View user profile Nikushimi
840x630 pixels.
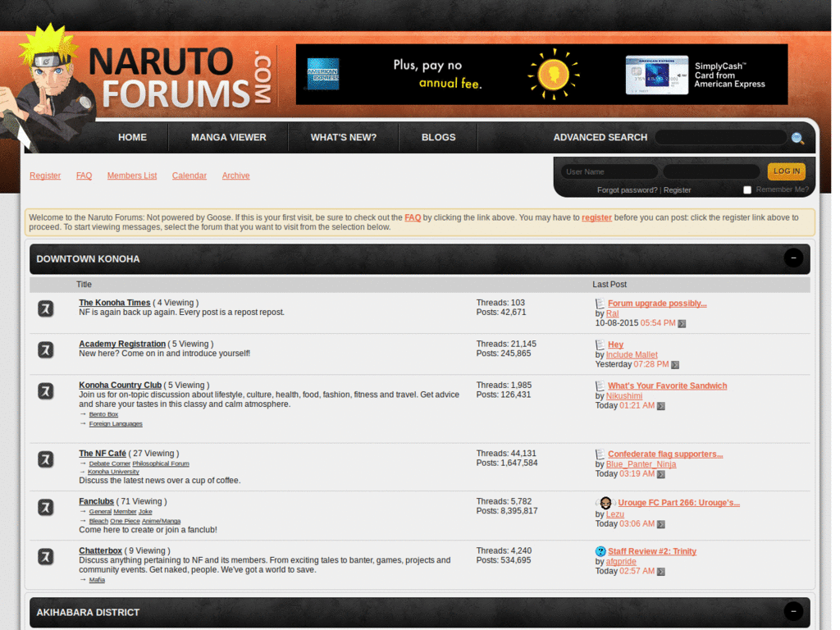624,396
